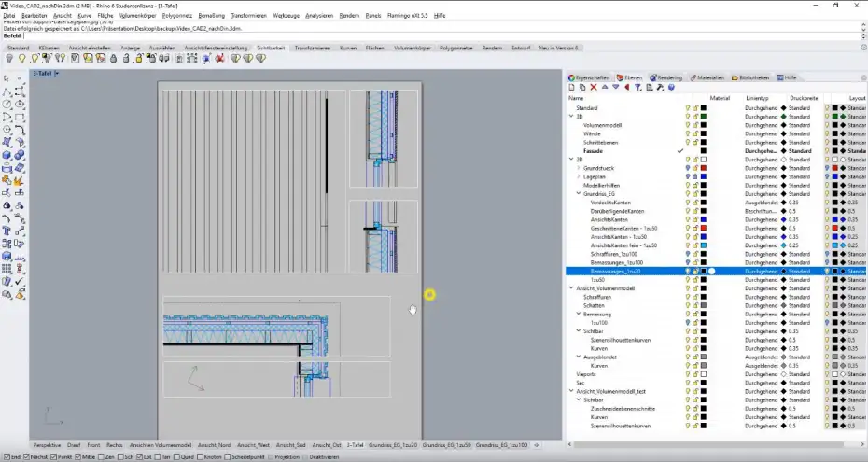Viewport: 868px width, 462px height.
Task: Toggle the Punkt object snap checkbox
Action: 54,457
